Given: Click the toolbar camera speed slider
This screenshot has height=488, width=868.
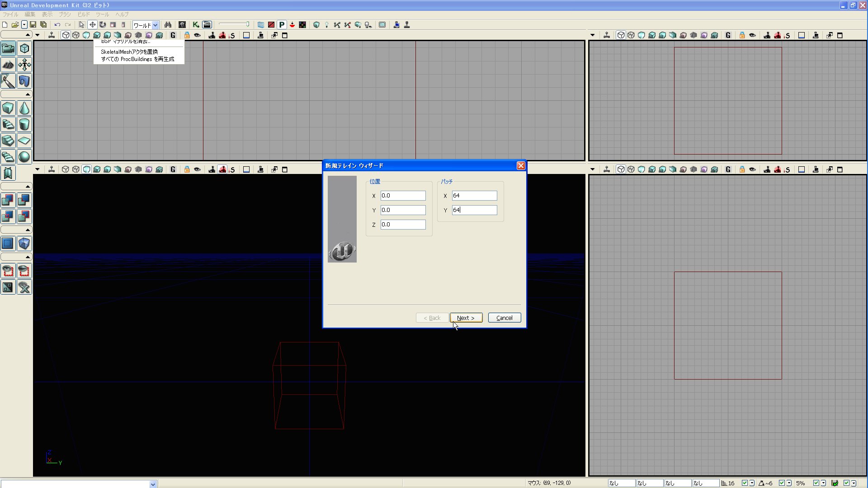Looking at the screenshot, I should tap(234, 24).
